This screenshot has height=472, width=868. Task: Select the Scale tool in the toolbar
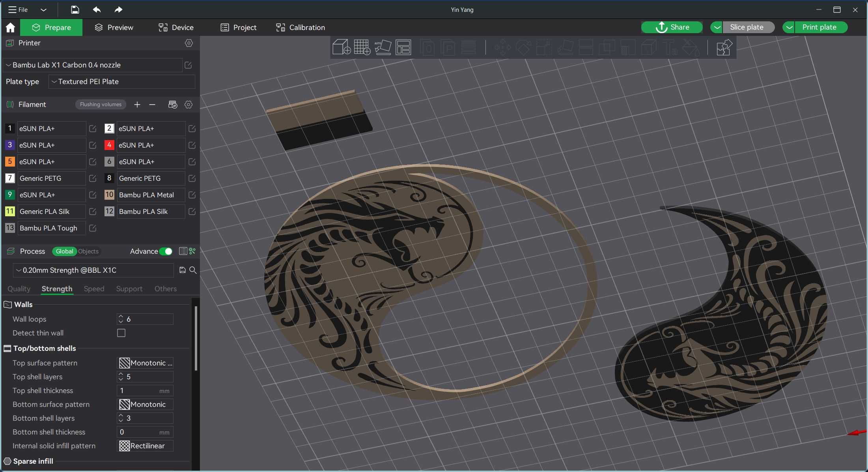click(544, 48)
